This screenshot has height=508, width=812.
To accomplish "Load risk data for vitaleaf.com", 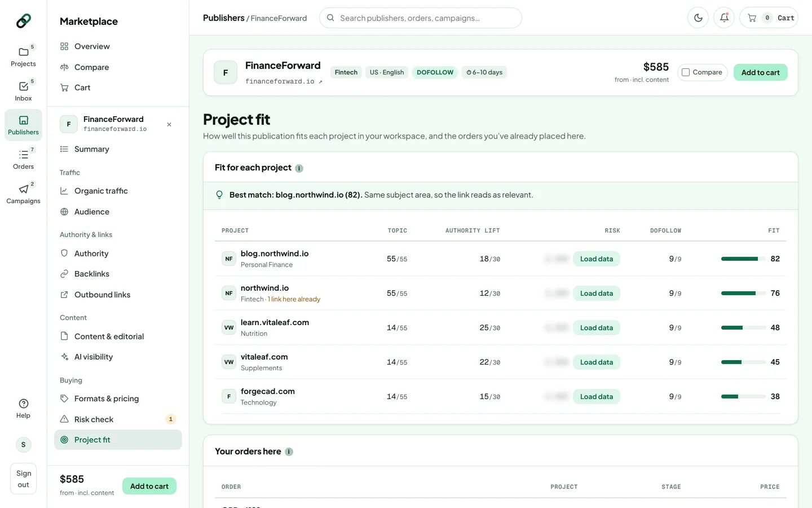I will click(x=596, y=362).
